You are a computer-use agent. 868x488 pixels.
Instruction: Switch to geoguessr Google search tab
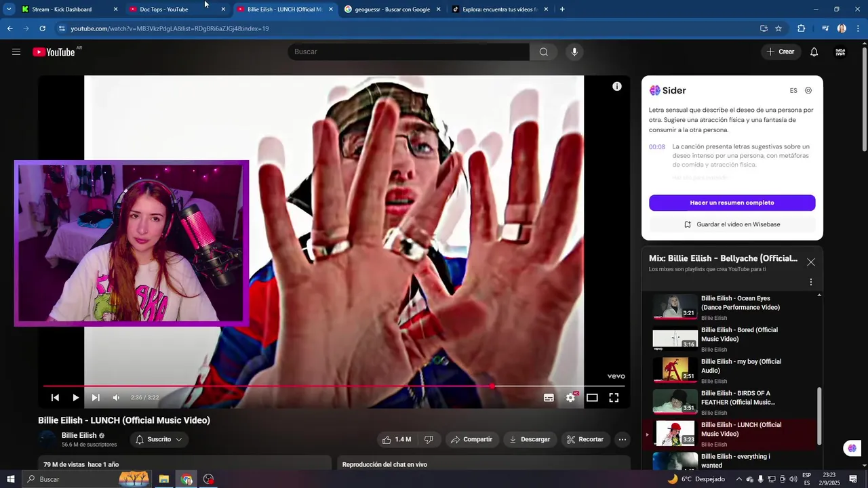[x=393, y=9]
